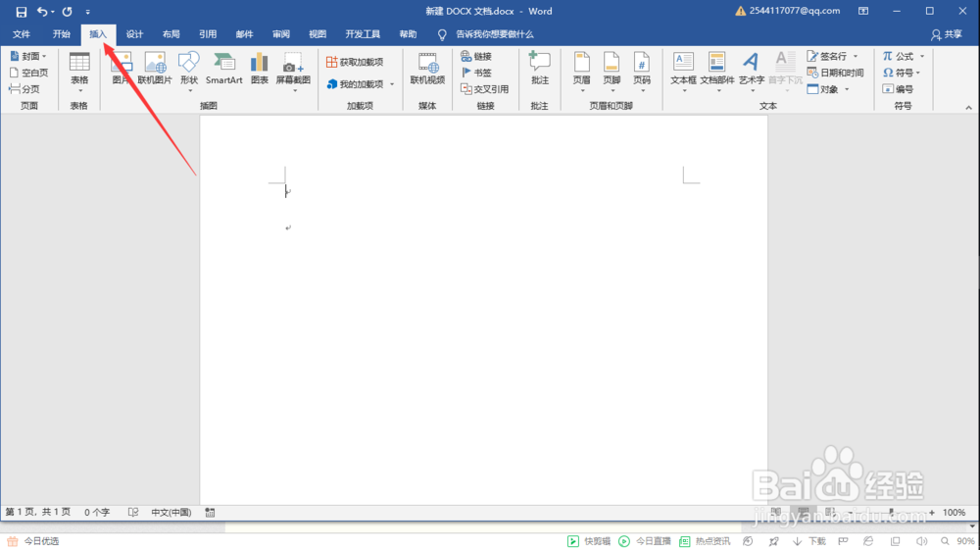
Task: Insert 编号 number symbol
Action: coord(898,89)
